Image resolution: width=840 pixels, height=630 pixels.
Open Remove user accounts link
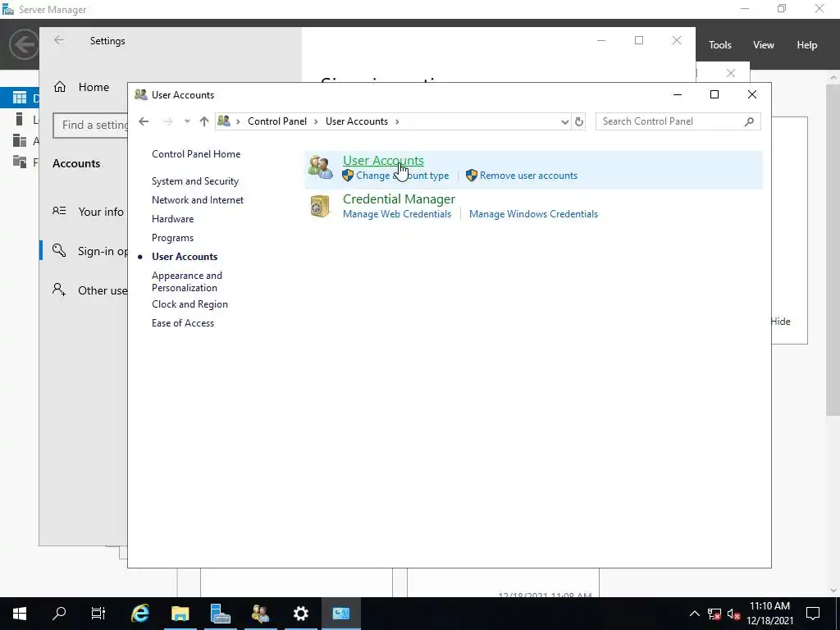pyautogui.click(x=528, y=176)
